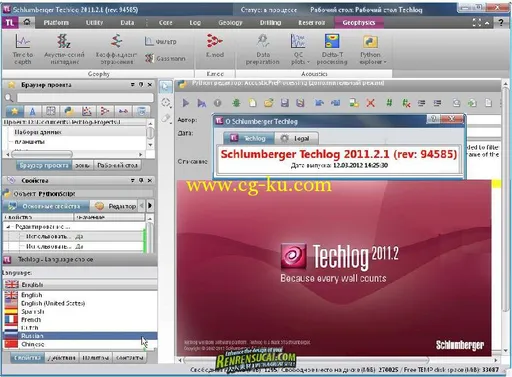This screenshot has height=377, width=512.
Task: Click the project browser search field
Action: pyautogui.click(x=85, y=98)
